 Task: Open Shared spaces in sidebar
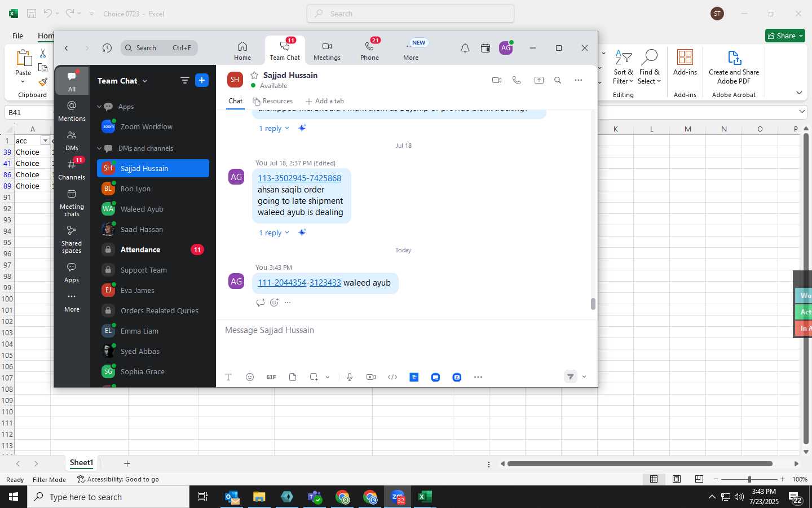[72, 240]
